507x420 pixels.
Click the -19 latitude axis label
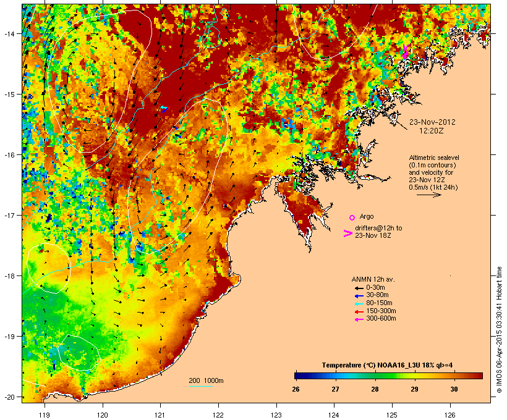pyautogui.click(x=9, y=337)
